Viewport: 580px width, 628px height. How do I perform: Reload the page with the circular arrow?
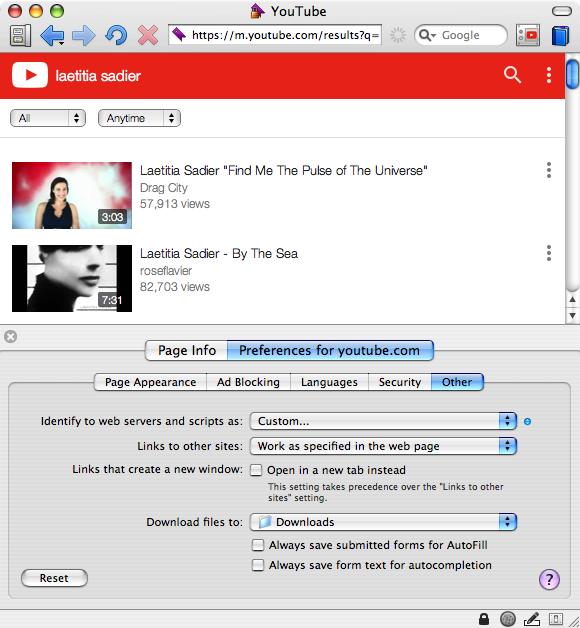point(116,35)
